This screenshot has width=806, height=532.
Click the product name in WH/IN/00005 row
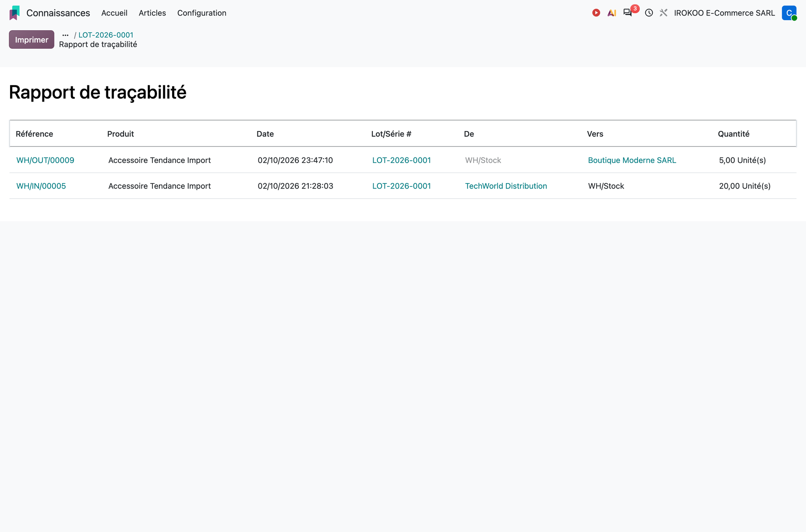coord(160,186)
